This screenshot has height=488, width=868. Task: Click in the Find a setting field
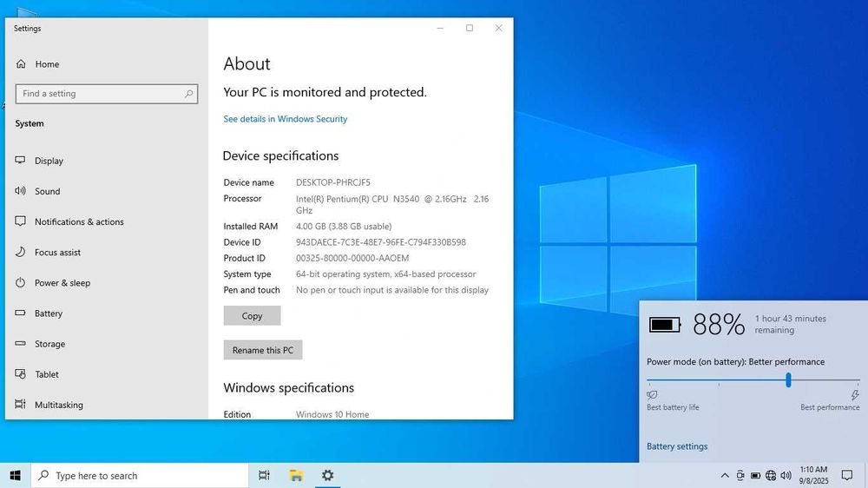106,94
